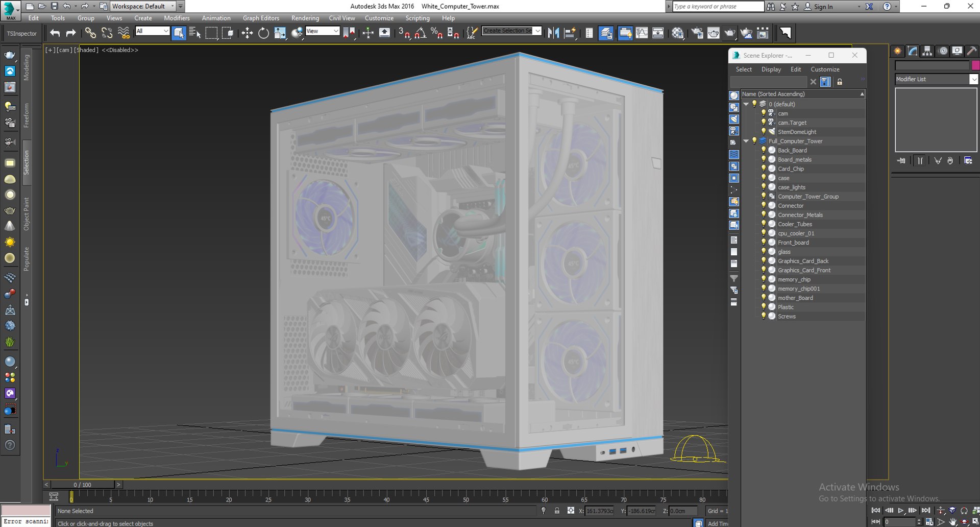Click the object color swatch
Image resolution: width=980 pixels, height=527 pixels.
pos(975,65)
